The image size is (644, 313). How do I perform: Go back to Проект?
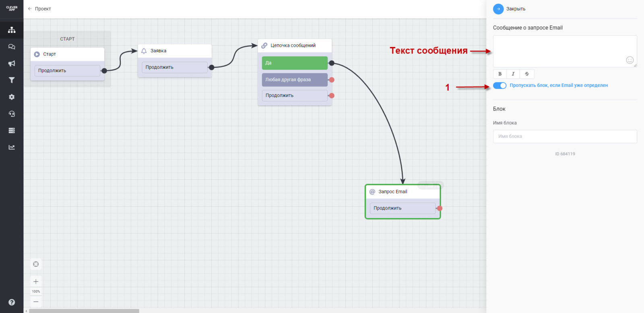[39, 9]
